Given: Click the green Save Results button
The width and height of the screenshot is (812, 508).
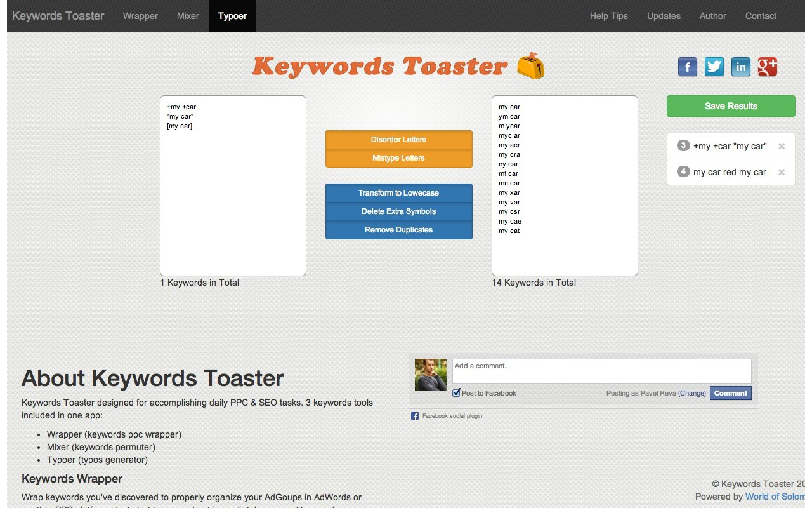Looking at the screenshot, I should 730,105.
